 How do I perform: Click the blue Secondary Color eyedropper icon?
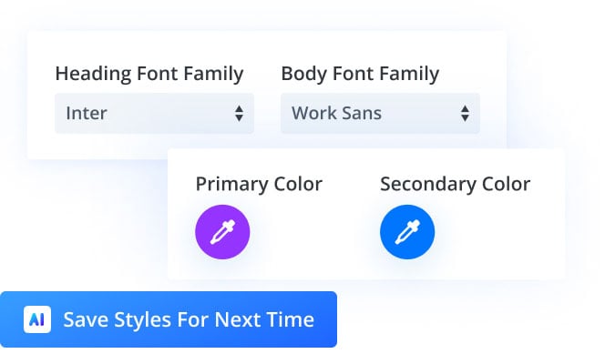[x=407, y=233]
